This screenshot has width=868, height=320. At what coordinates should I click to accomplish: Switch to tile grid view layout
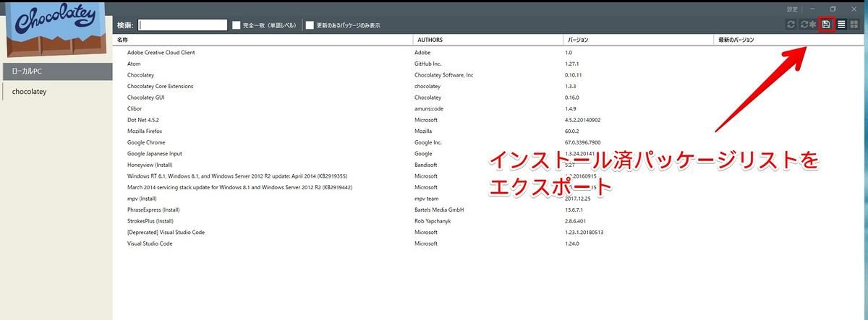[x=854, y=25]
